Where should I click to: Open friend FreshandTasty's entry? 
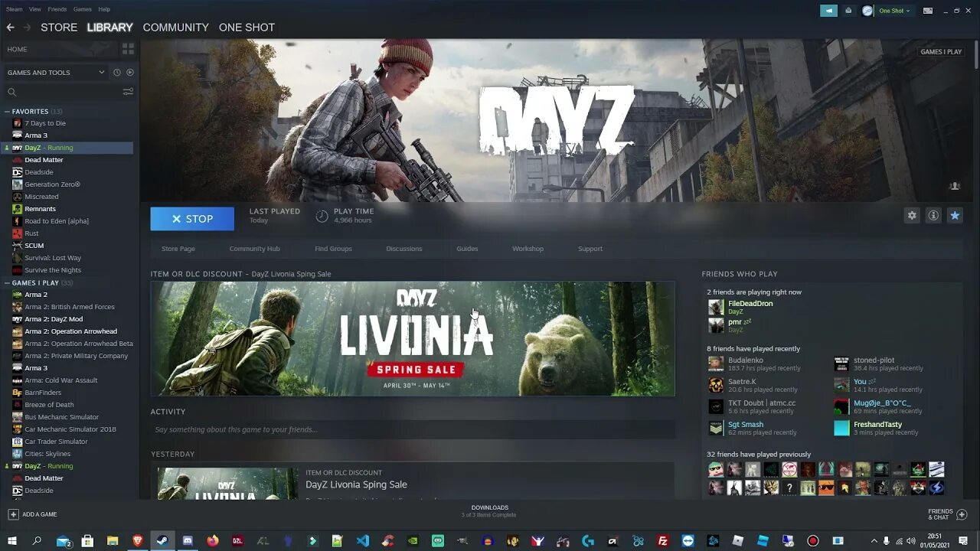click(876, 428)
